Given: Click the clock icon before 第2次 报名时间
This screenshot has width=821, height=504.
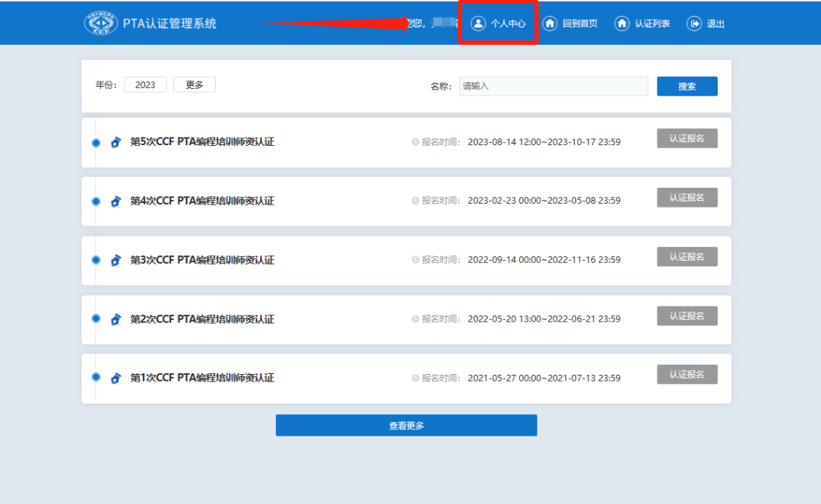Looking at the screenshot, I should point(414,319).
